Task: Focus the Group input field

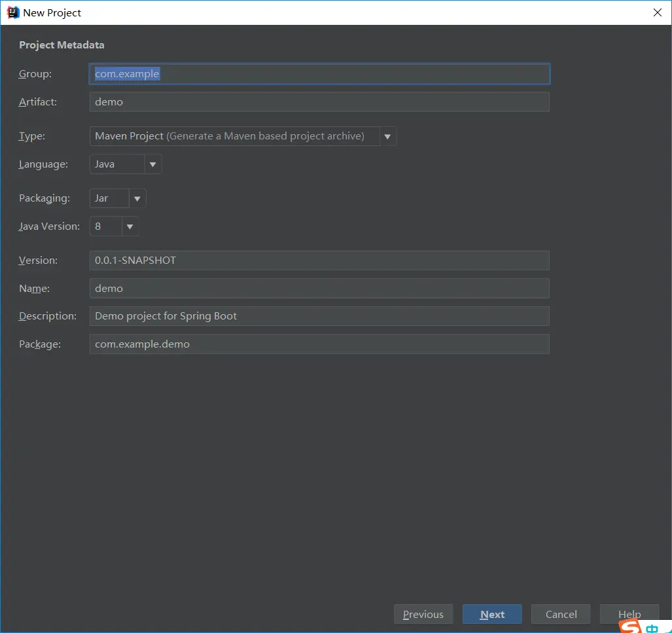Action: coord(319,74)
